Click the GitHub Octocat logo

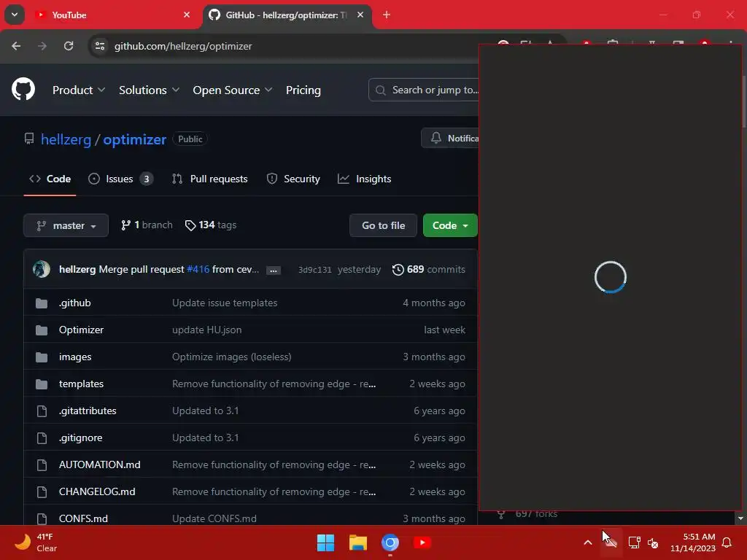[23, 89]
